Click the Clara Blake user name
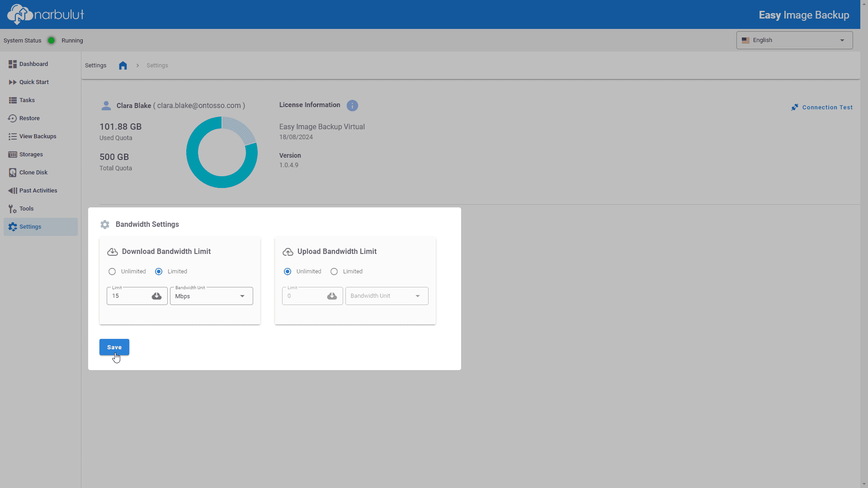868x488 pixels. pyautogui.click(x=134, y=106)
